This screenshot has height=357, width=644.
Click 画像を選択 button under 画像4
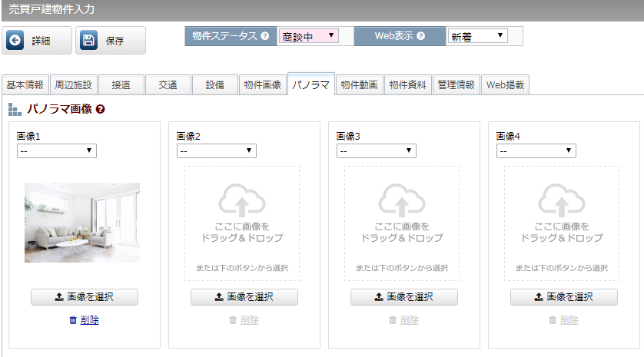click(563, 297)
